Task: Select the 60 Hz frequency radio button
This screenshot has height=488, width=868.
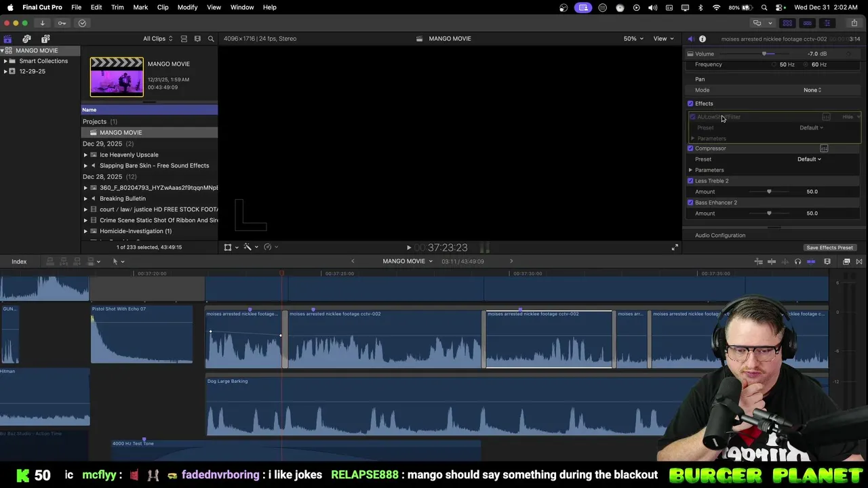Action: point(806,64)
